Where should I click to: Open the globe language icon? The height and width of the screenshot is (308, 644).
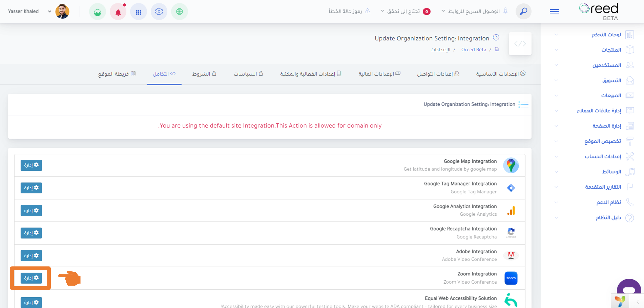pyautogui.click(x=179, y=12)
